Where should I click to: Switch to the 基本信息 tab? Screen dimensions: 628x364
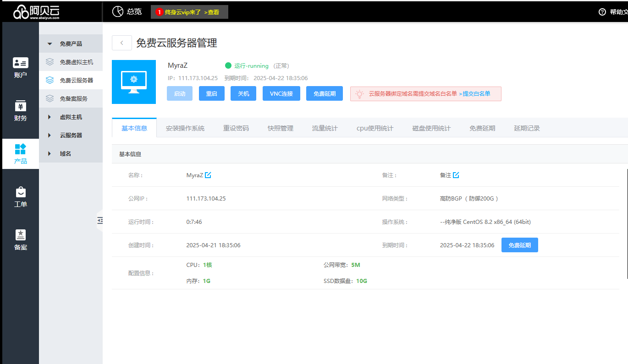point(134,128)
